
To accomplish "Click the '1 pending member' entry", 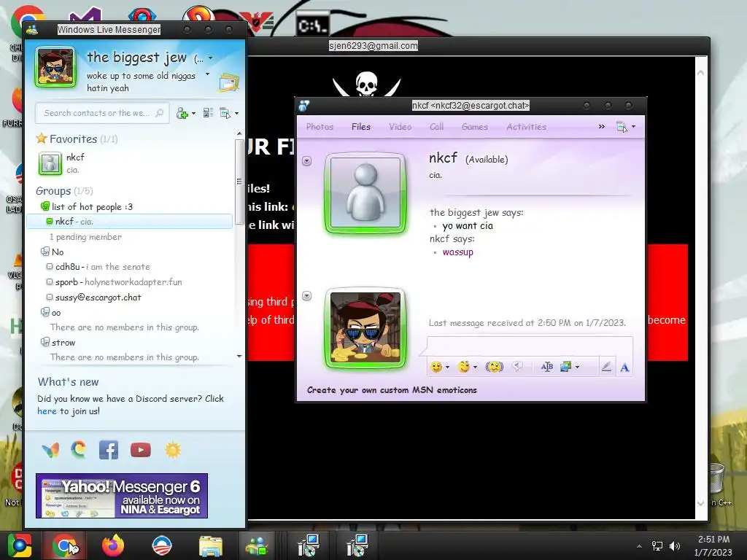I will 85,237.
